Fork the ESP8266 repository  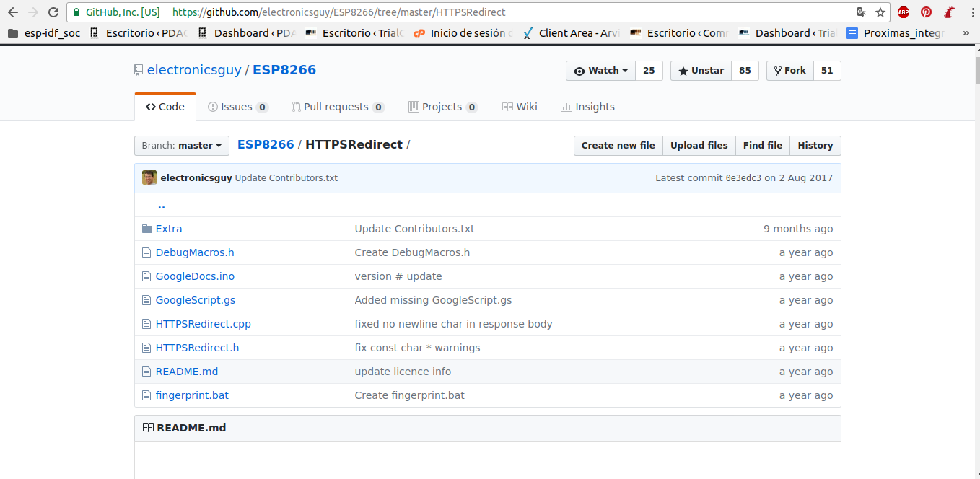coord(790,71)
